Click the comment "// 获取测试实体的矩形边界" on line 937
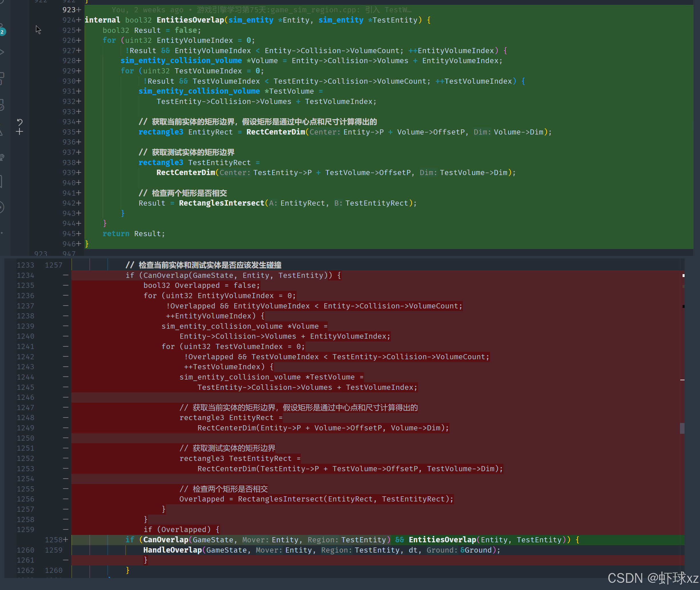The width and height of the screenshot is (700, 590). point(186,152)
